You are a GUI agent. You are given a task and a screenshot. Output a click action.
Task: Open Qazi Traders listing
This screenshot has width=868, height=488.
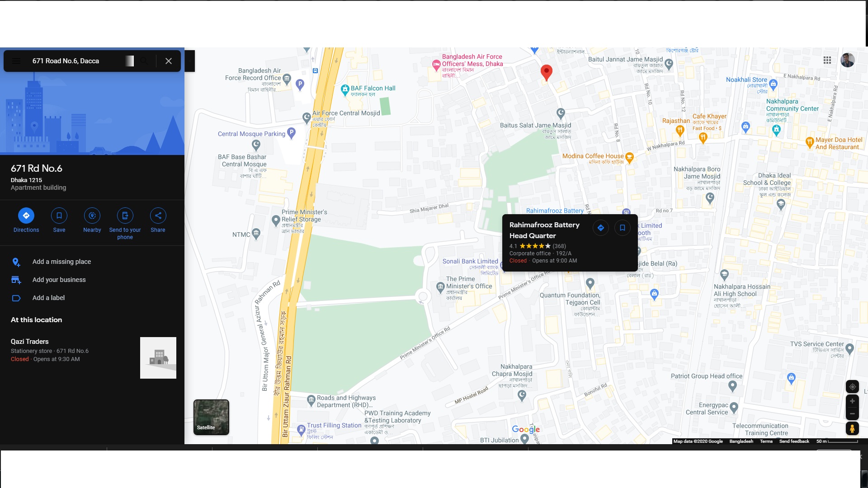(x=92, y=357)
